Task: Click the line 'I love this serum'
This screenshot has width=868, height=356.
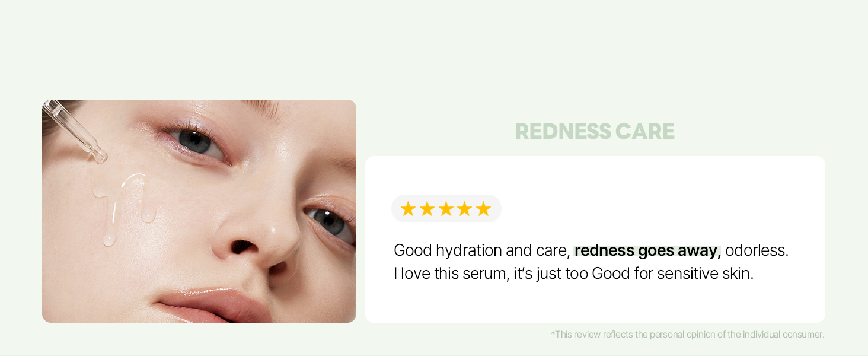Action: (451, 274)
